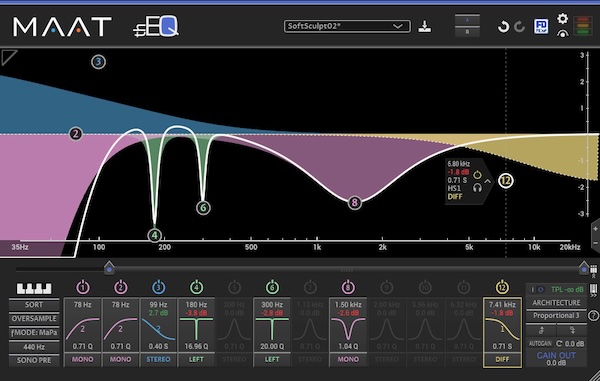The image size is (600, 381).
Task: Click the SONO PRE button
Action: 34,360
